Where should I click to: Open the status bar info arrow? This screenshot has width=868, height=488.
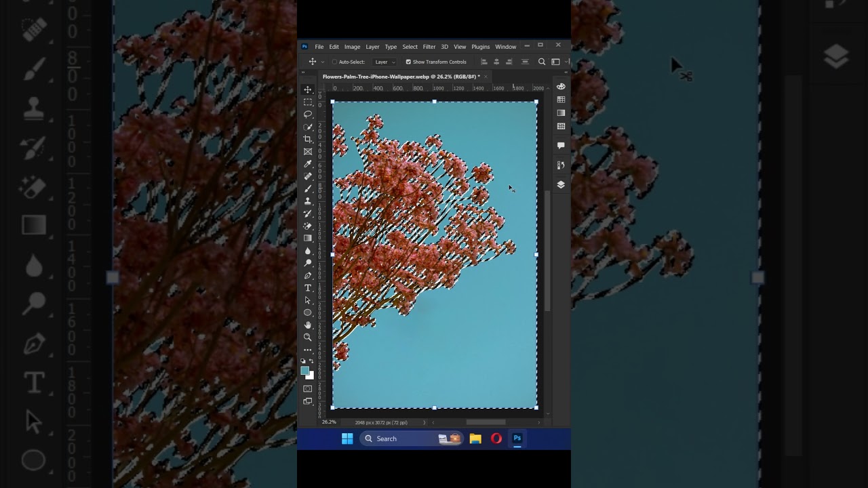pyautogui.click(x=425, y=422)
